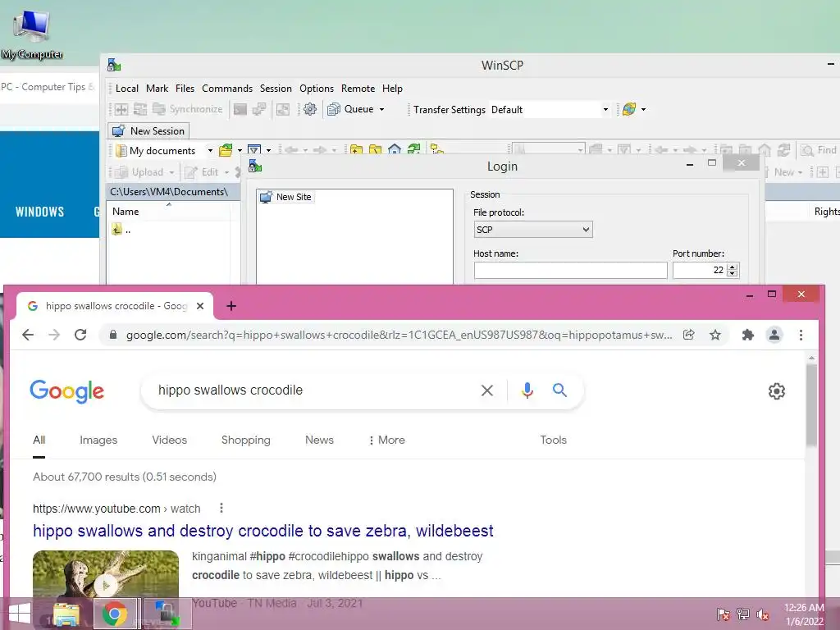Click the Host name input field
The height and width of the screenshot is (630, 840).
click(x=571, y=270)
